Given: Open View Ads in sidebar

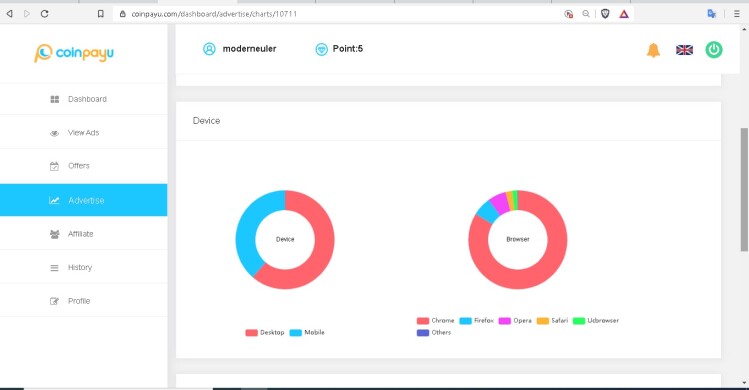Looking at the screenshot, I should pos(84,132).
